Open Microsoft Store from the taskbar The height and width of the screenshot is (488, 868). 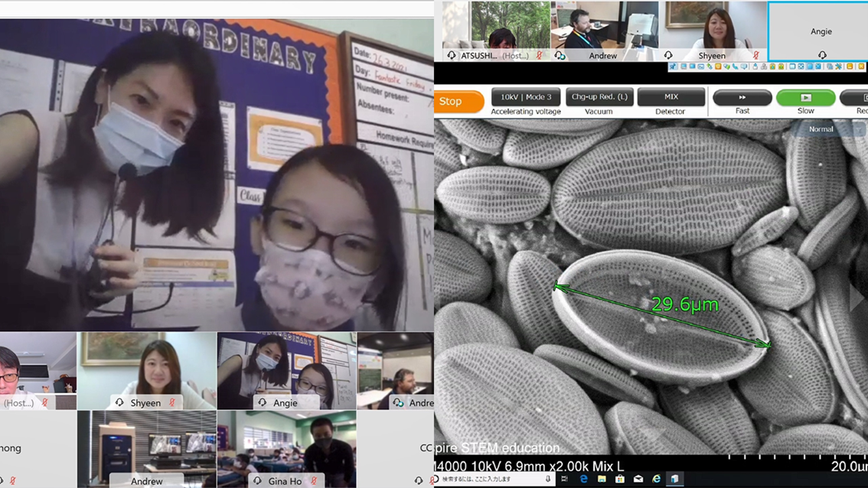pyautogui.click(x=620, y=480)
